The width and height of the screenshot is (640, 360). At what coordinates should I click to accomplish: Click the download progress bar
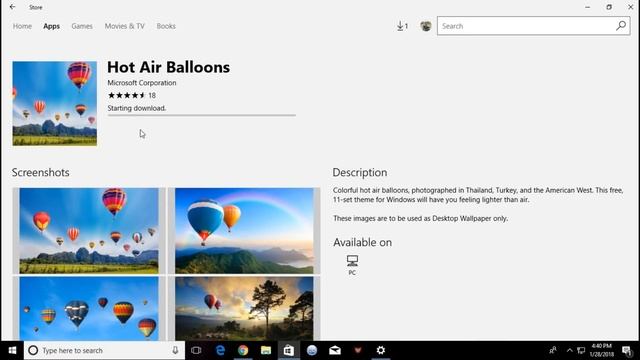202,116
